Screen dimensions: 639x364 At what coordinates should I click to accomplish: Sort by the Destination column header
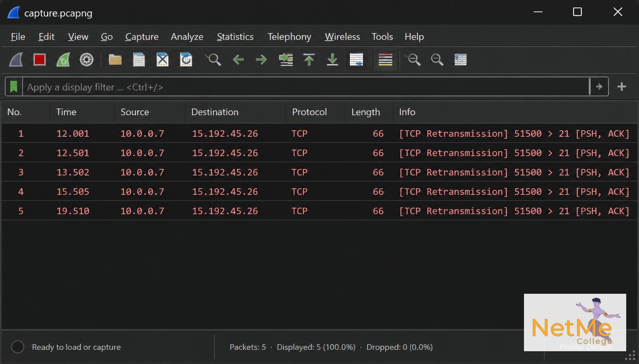(x=236, y=112)
